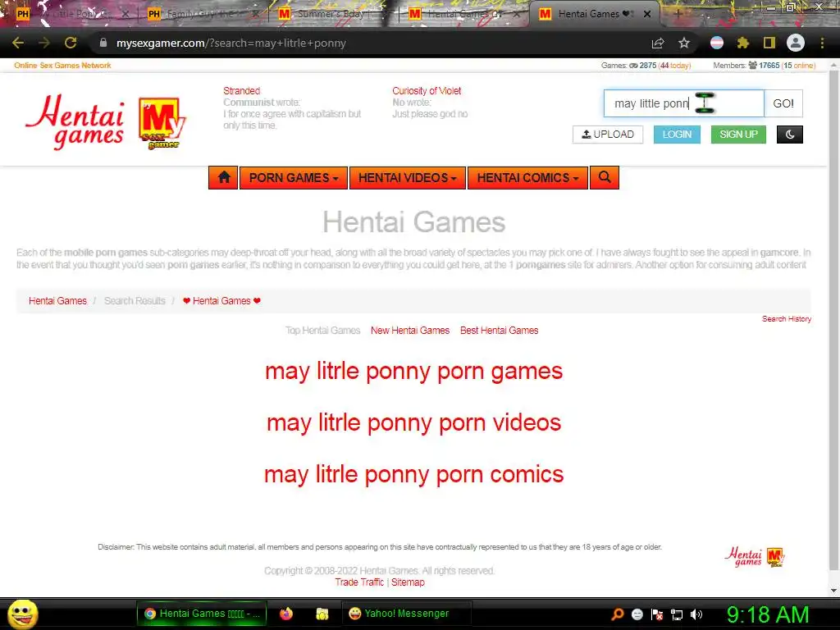Image resolution: width=840 pixels, height=630 pixels.
Task: Click the Top Hentai Games link
Action: [x=322, y=331]
